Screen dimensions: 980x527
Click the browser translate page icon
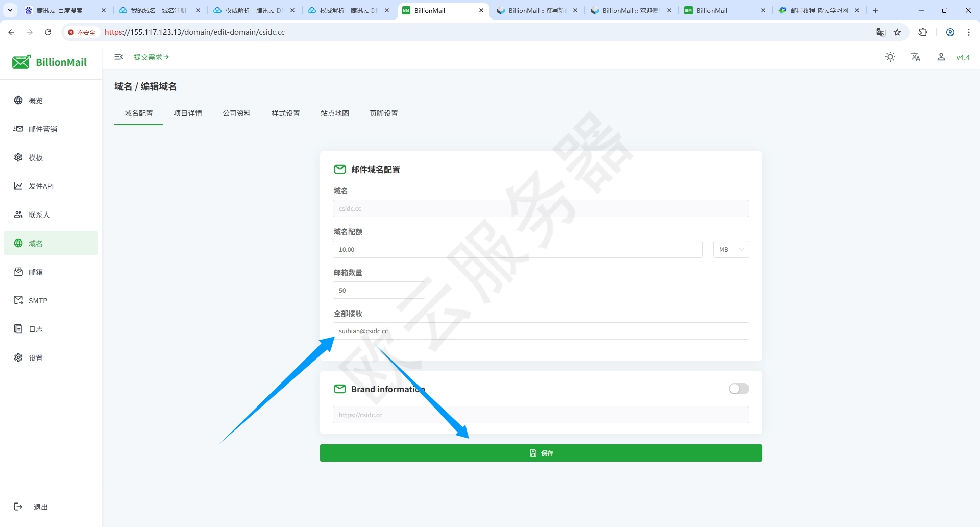[x=881, y=32]
